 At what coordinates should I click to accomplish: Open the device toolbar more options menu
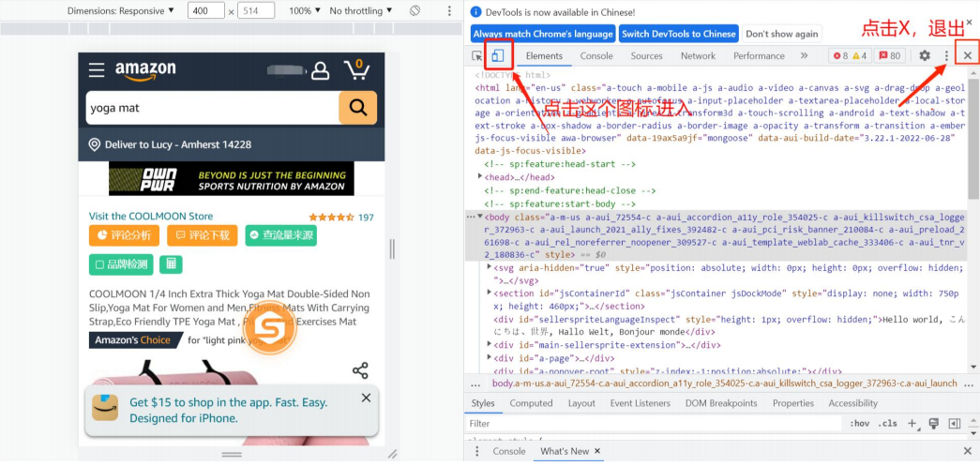pyautogui.click(x=449, y=10)
